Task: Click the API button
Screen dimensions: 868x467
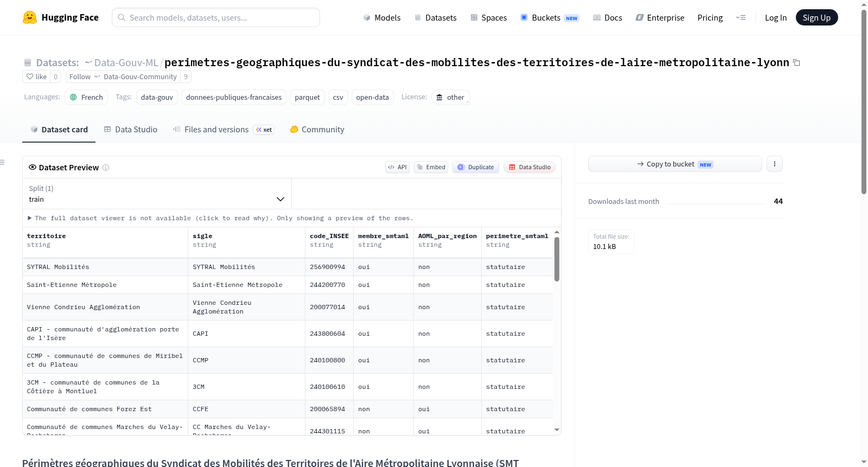Action: [x=397, y=167]
